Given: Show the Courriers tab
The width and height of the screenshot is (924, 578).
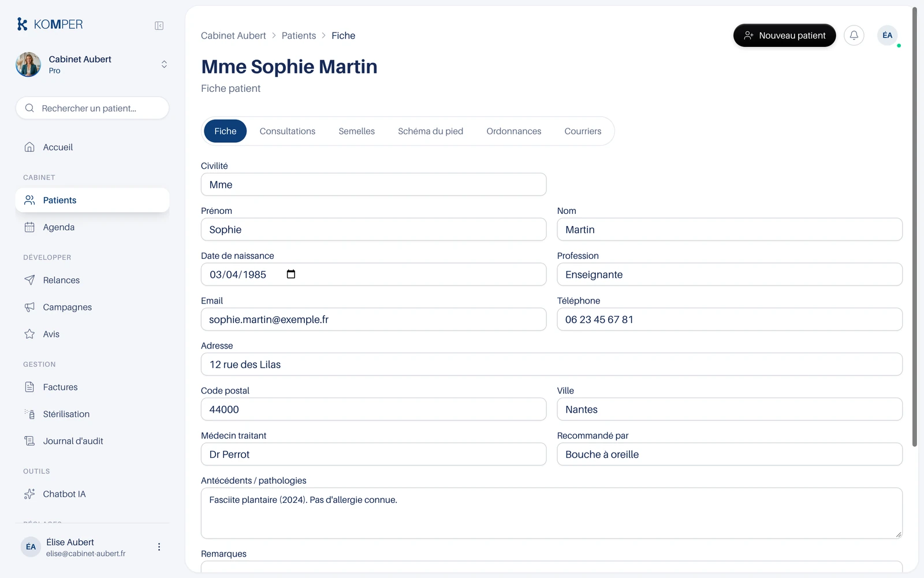Looking at the screenshot, I should [x=583, y=131].
